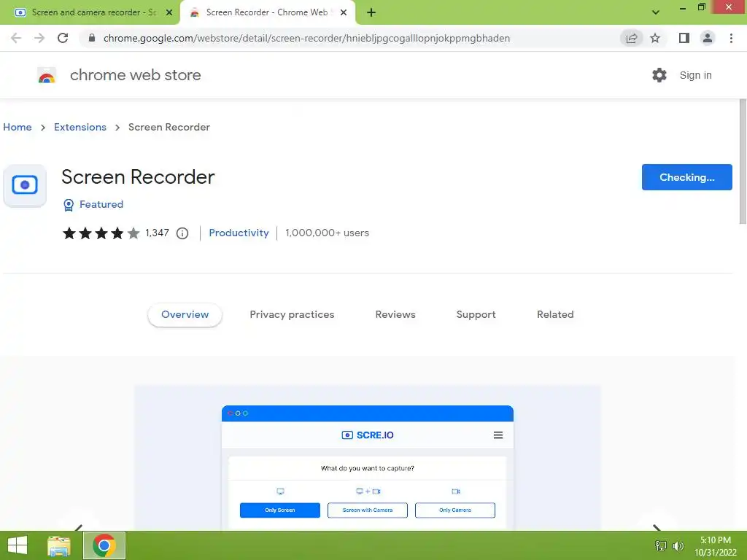Image resolution: width=747 pixels, height=560 pixels.
Task: Click the browser forward arrow
Action: (x=39, y=38)
